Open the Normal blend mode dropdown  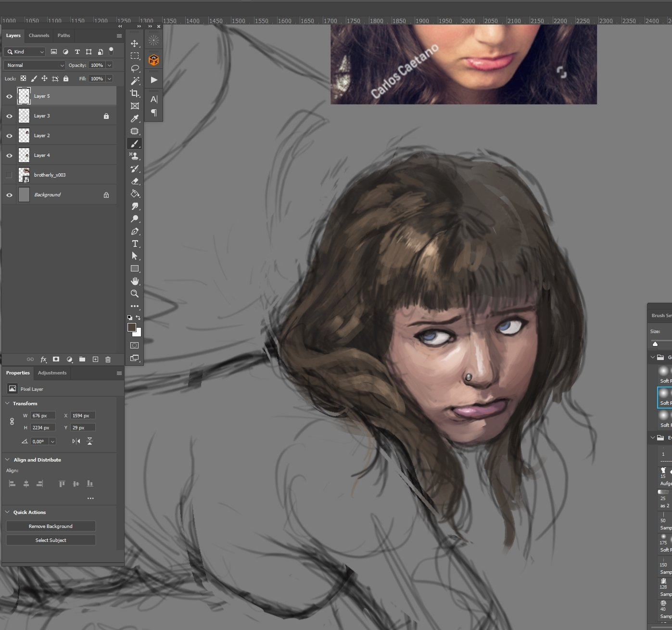34,65
